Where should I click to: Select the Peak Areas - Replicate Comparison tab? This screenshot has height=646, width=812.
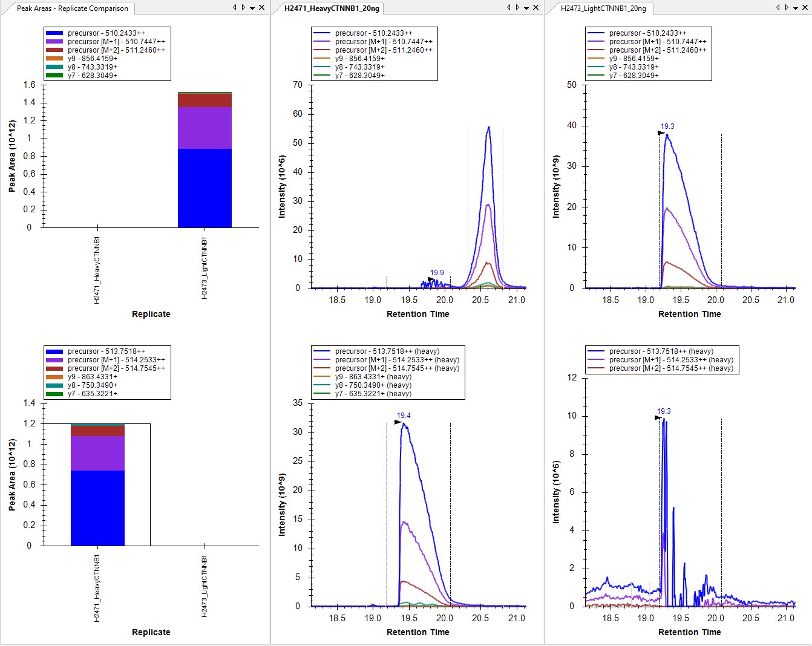[72, 8]
